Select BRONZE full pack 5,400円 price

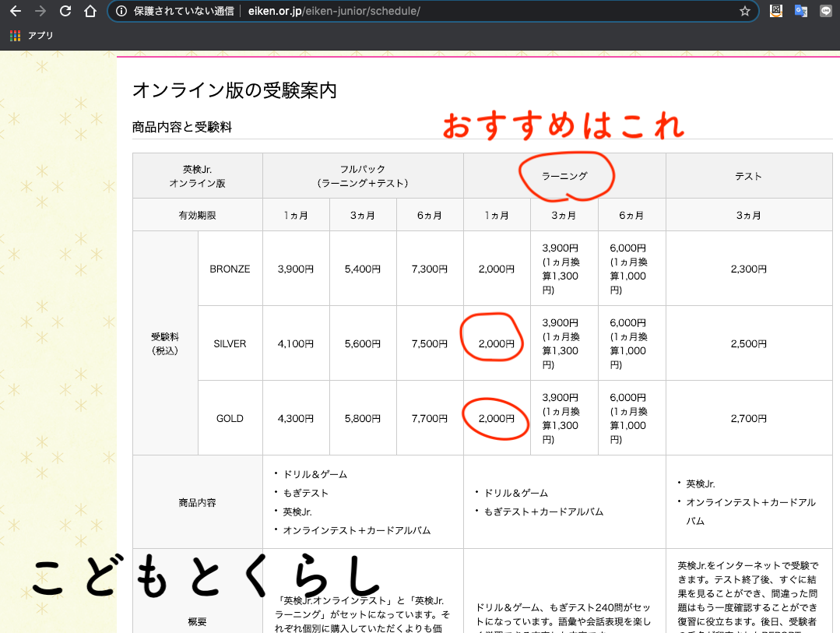363,269
